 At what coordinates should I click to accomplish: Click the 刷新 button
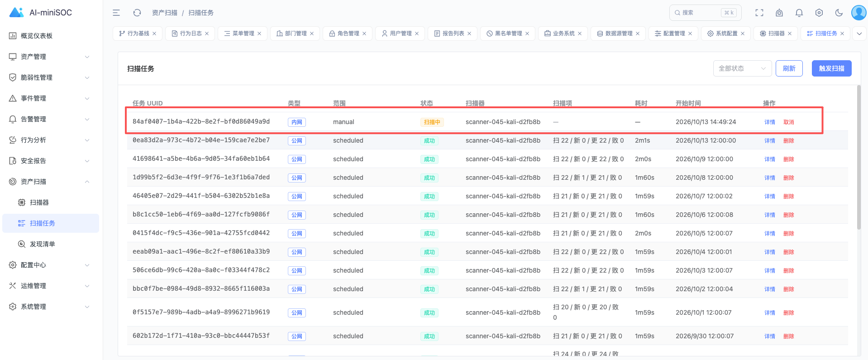[789, 68]
